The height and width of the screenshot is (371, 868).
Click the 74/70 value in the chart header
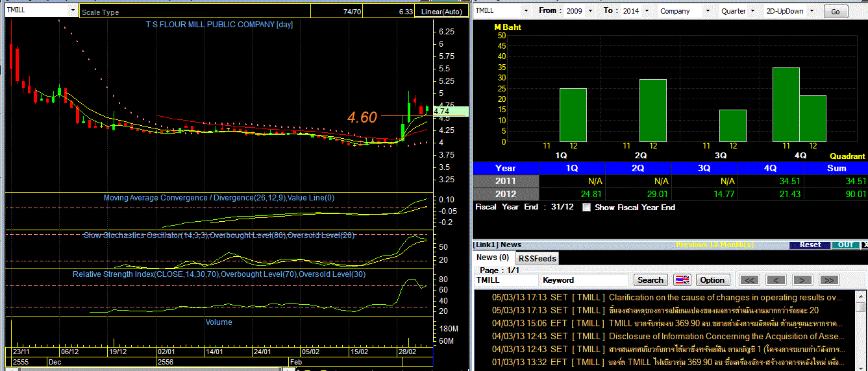(353, 12)
